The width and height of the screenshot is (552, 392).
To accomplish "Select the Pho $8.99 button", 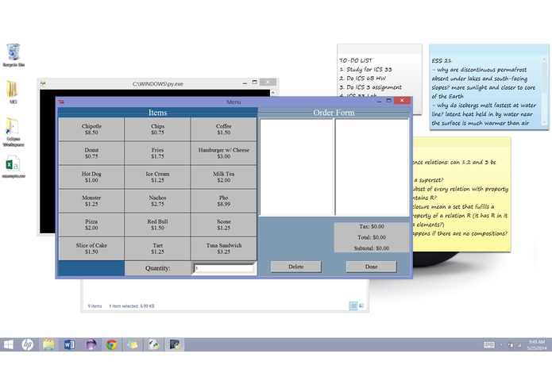I will 223,201.
